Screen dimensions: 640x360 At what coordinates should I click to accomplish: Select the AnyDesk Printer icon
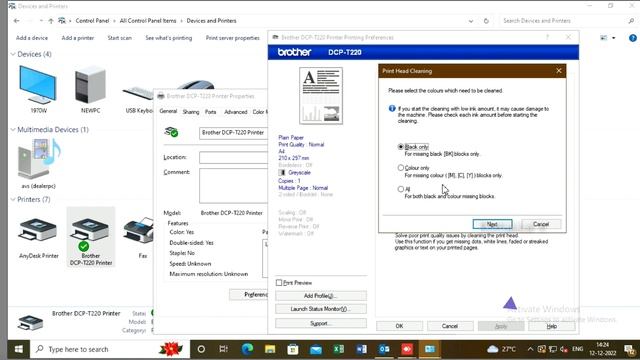click(x=38, y=230)
